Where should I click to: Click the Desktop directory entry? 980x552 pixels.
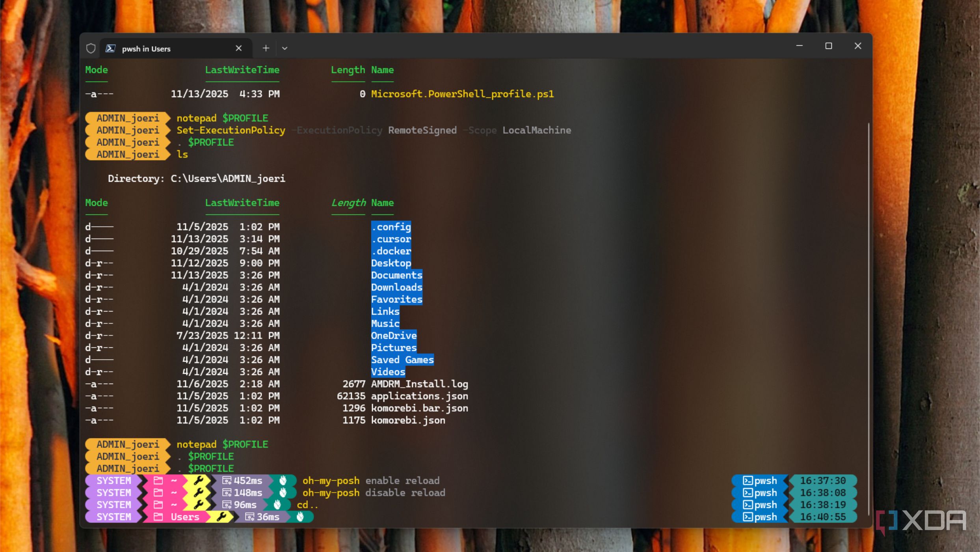[391, 263]
